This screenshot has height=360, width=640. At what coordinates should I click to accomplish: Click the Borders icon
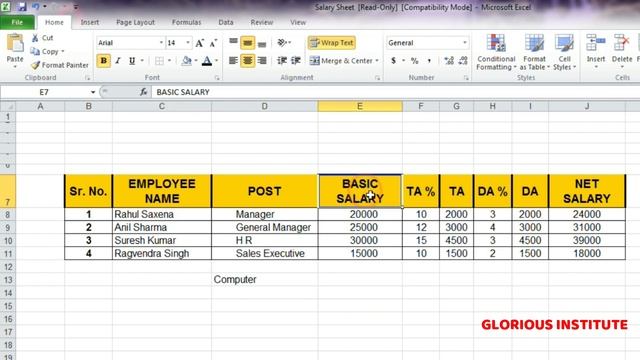point(159,61)
